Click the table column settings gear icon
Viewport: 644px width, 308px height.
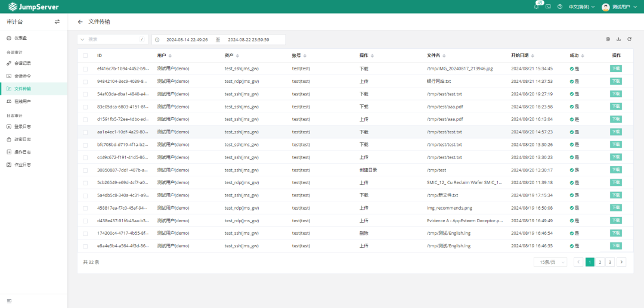[608, 39]
